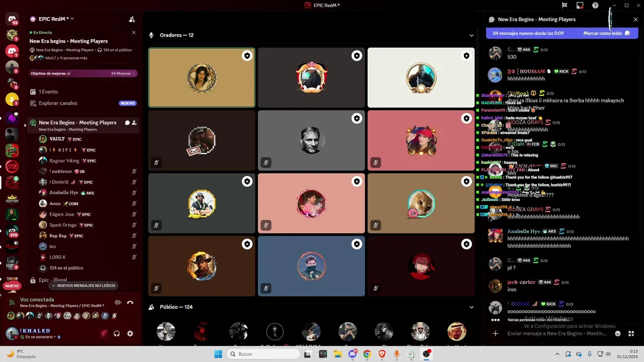This screenshot has width=644, height=362.
Task: Click moderator badge on top-right white tile
Action: click(466, 55)
